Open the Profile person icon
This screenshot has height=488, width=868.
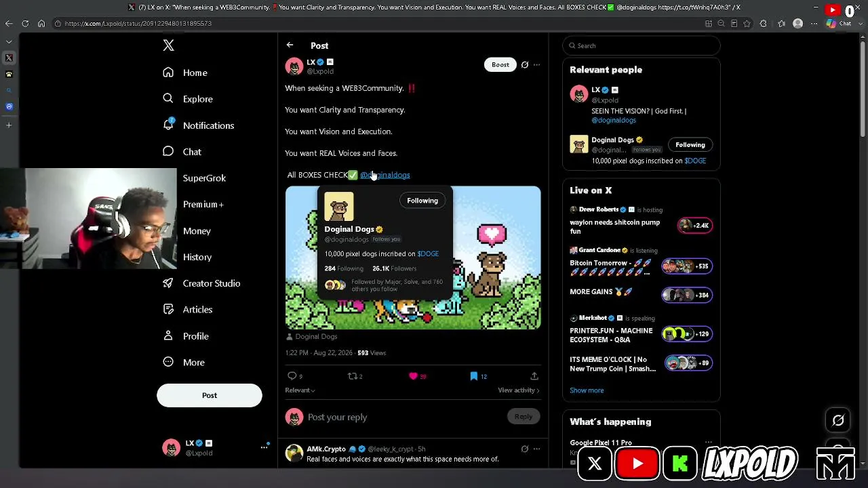tap(168, 336)
